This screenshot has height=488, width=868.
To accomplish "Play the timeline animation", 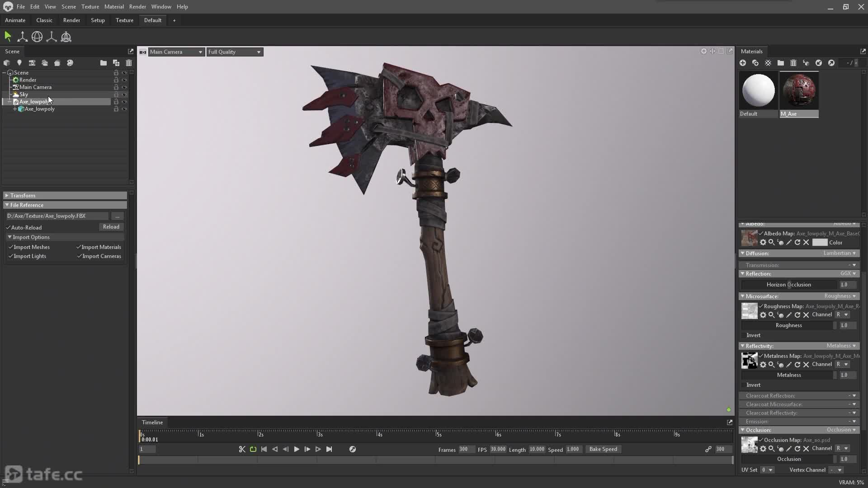I will click(x=297, y=449).
